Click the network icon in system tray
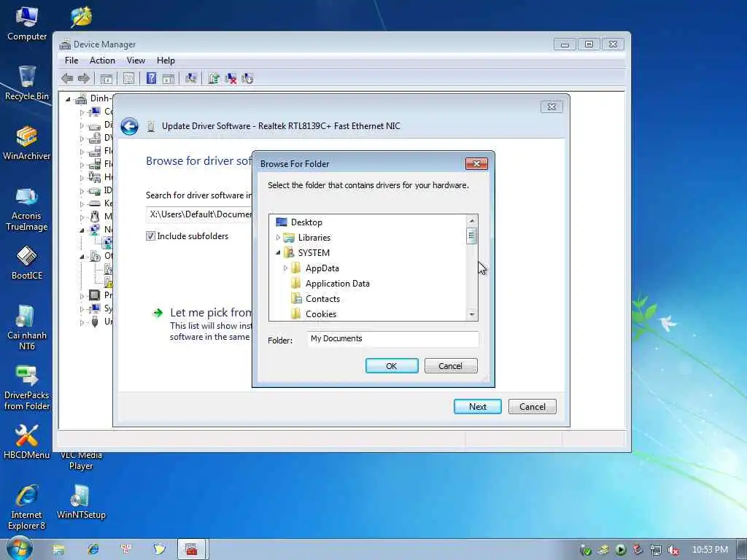 [656, 550]
